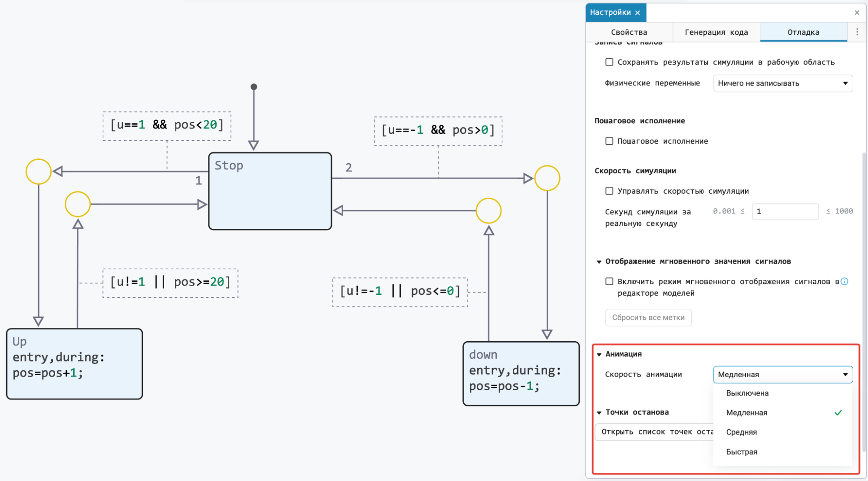
Task: Switch to the Генерация кода tab
Action: tap(716, 32)
